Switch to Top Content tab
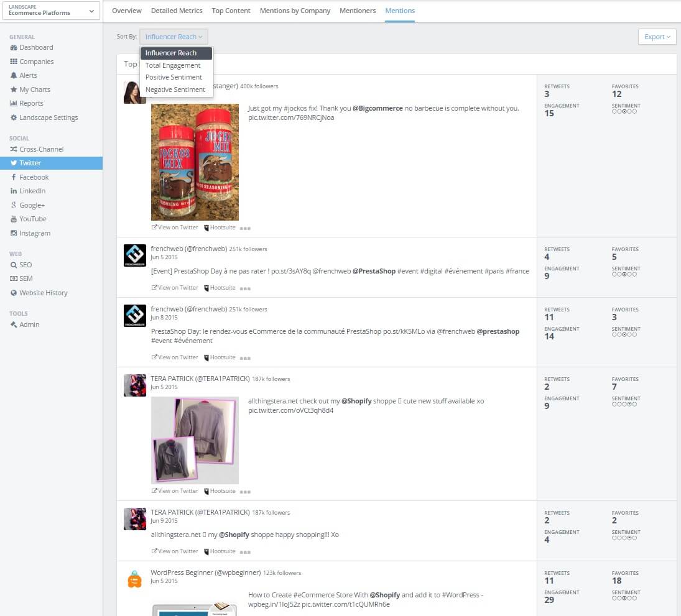Image resolution: width=681 pixels, height=616 pixels. [x=231, y=11]
